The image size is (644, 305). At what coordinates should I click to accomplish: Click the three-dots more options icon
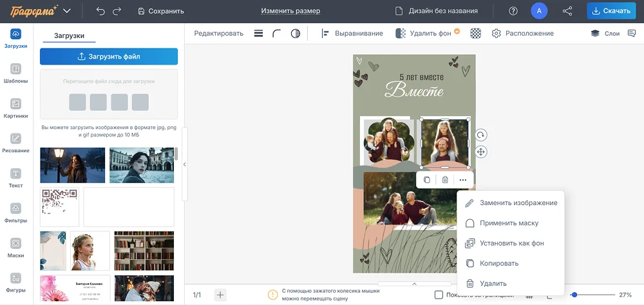[463, 180]
